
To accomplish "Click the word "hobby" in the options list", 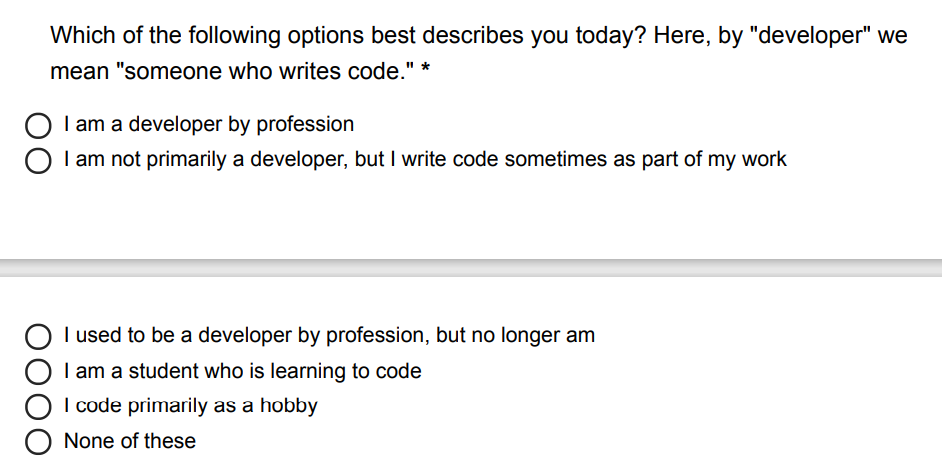I will pos(288,406).
